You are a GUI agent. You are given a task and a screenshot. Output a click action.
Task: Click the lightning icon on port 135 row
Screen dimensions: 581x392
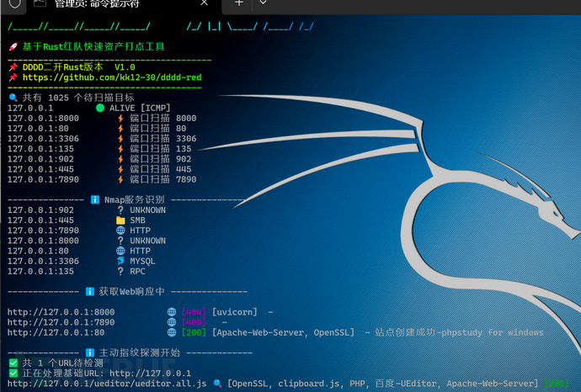point(120,149)
